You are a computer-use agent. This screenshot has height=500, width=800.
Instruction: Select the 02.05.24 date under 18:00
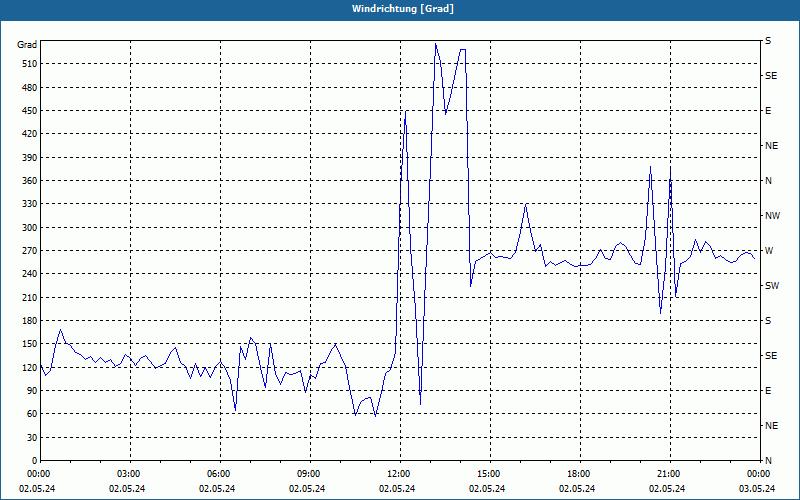577,489
